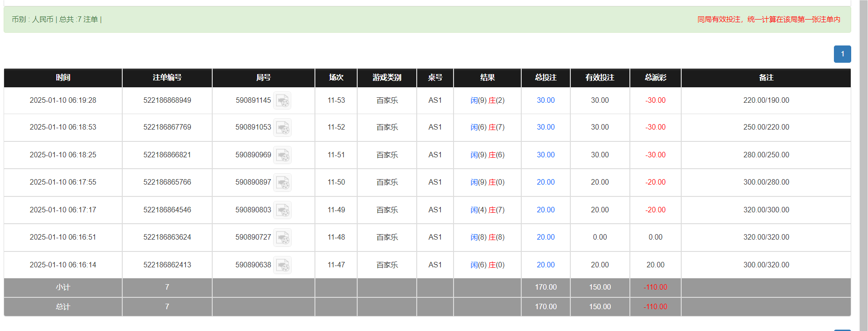Open replay for round 590890638
868x331 pixels.
282,265
